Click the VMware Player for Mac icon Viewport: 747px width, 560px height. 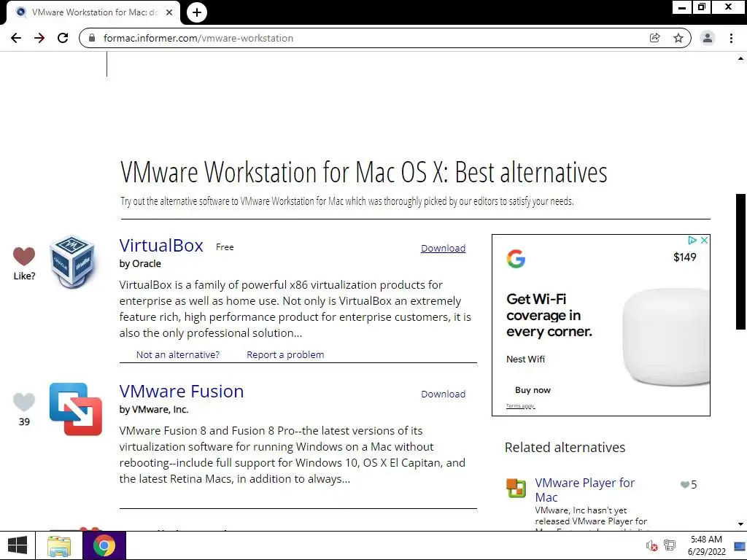[x=516, y=488]
